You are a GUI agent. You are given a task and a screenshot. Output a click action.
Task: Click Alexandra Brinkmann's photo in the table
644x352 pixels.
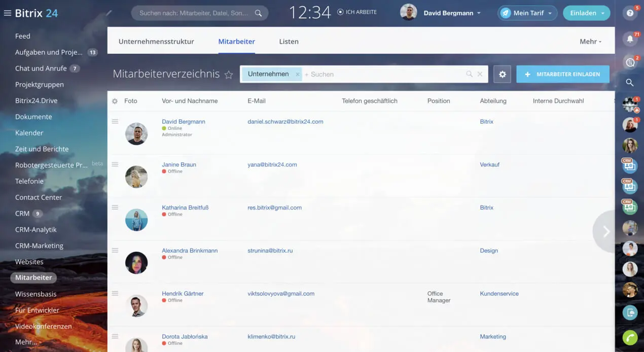[136, 263]
